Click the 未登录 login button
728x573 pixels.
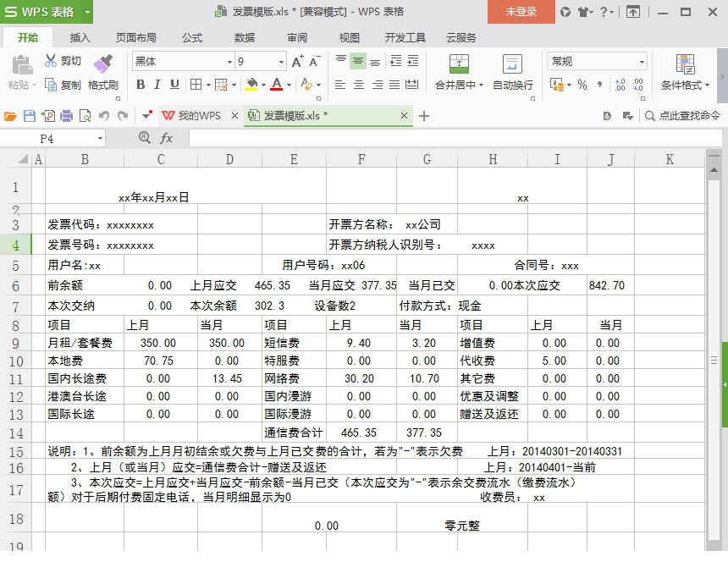click(x=521, y=12)
